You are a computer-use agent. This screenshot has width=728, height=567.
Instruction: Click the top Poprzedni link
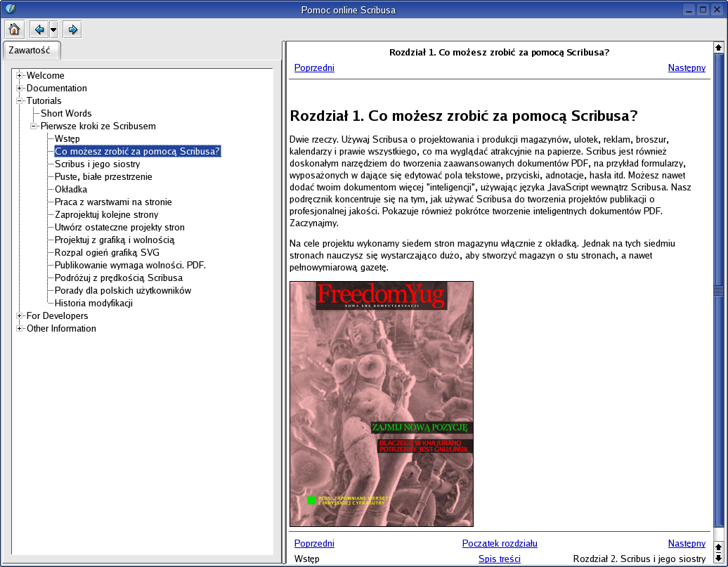[x=314, y=67]
